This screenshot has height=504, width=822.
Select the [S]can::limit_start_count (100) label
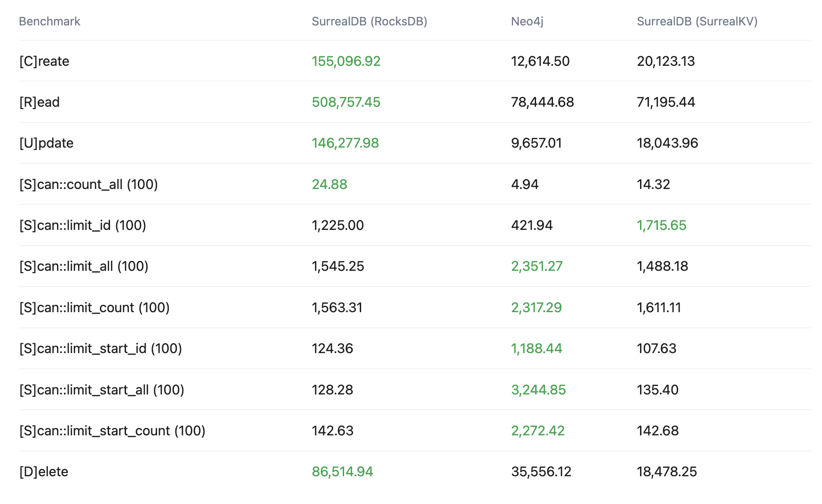click(x=112, y=431)
